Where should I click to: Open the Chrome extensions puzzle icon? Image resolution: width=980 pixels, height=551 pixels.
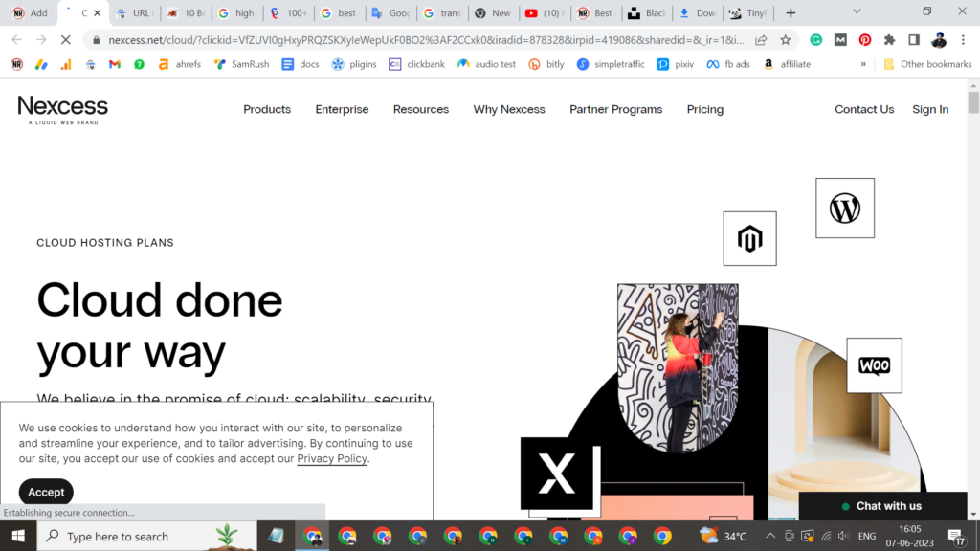coord(889,40)
